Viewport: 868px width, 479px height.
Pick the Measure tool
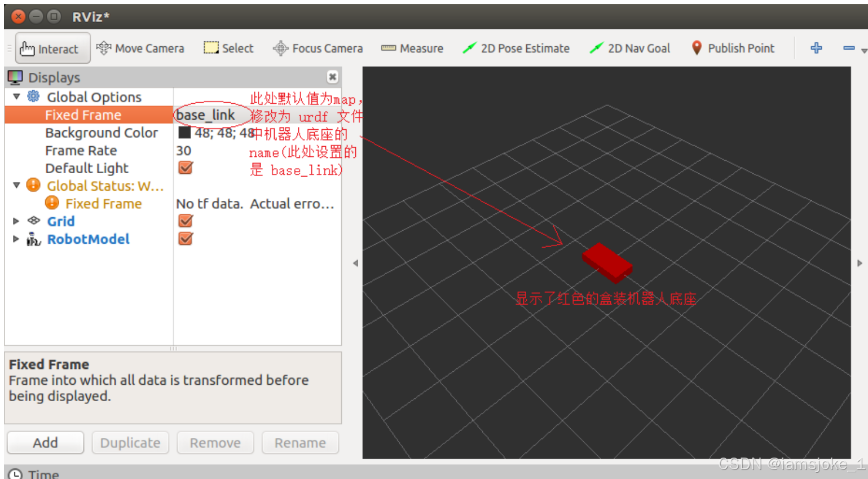click(x=412, y=49)
